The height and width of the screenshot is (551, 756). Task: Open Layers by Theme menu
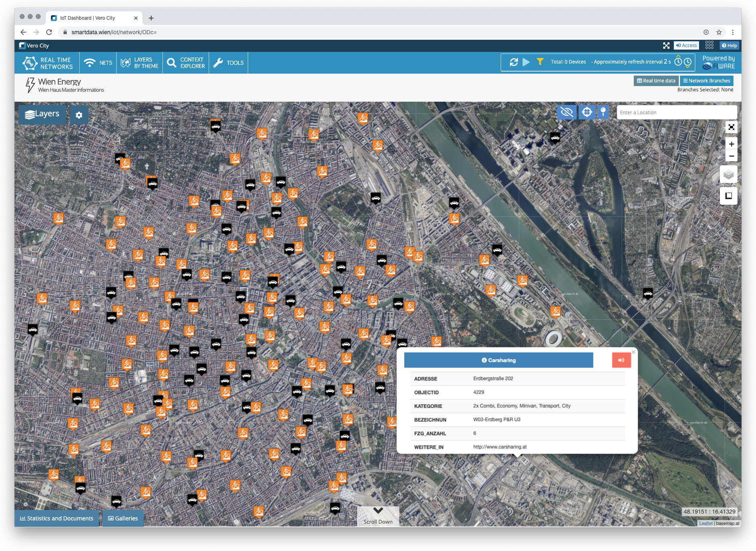tap(140, 63)
